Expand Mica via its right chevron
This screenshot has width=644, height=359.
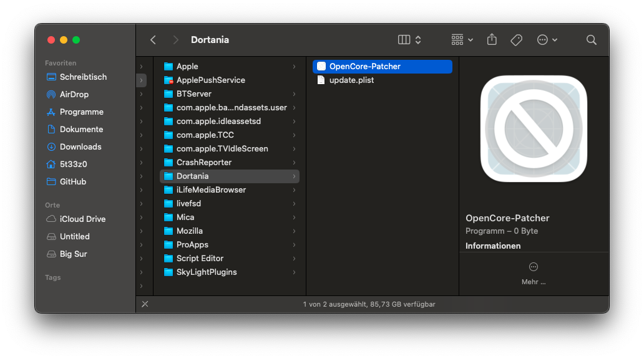tap(294, 218)
